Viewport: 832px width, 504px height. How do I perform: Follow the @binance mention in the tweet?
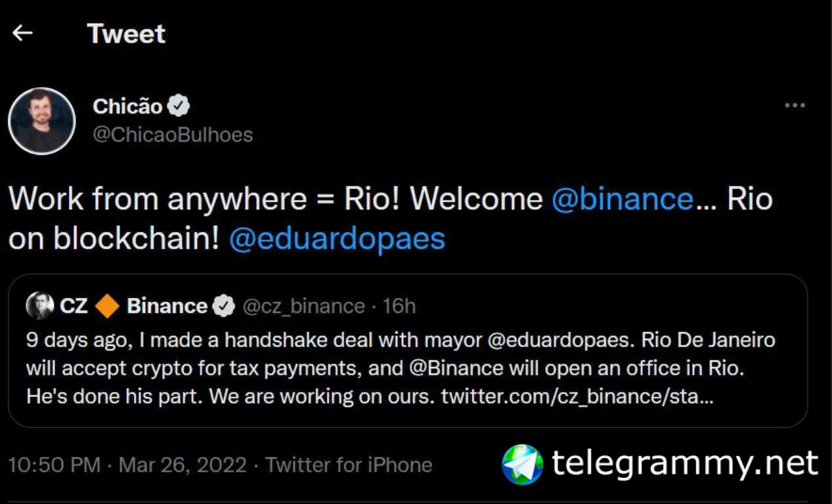(x=622, y=199)
